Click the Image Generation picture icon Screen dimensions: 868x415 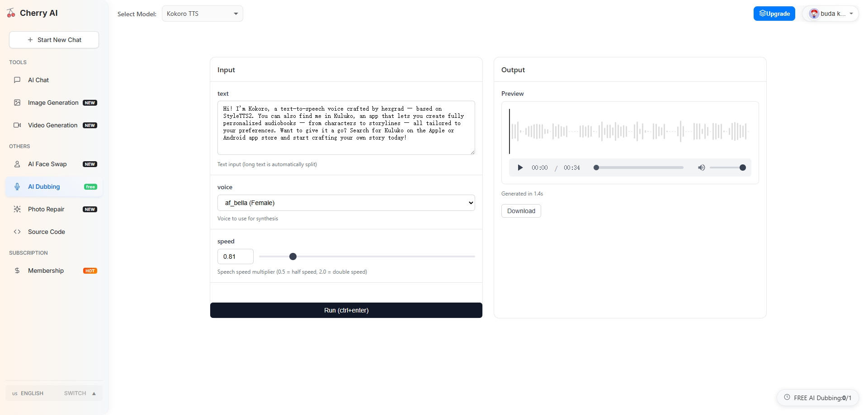17,103
